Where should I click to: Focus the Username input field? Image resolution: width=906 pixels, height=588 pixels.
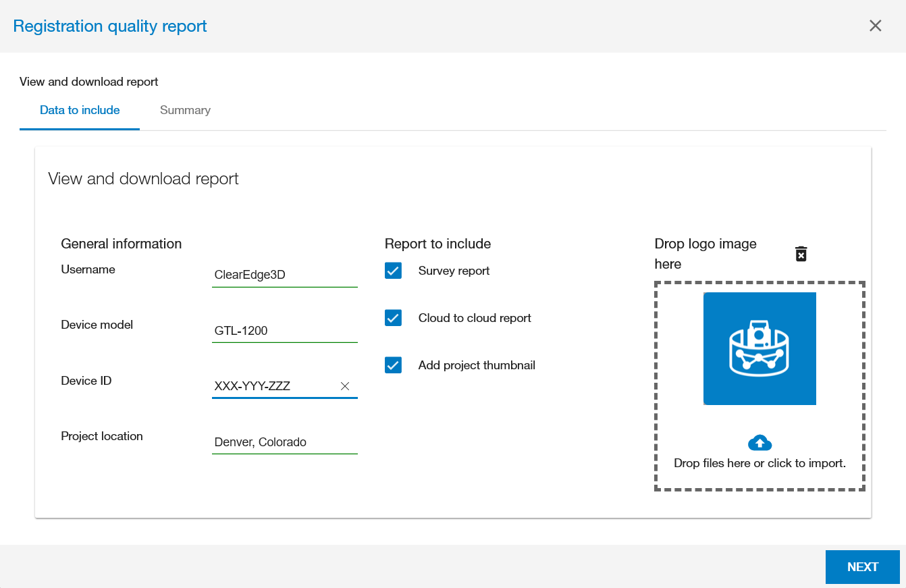point(284,275)
